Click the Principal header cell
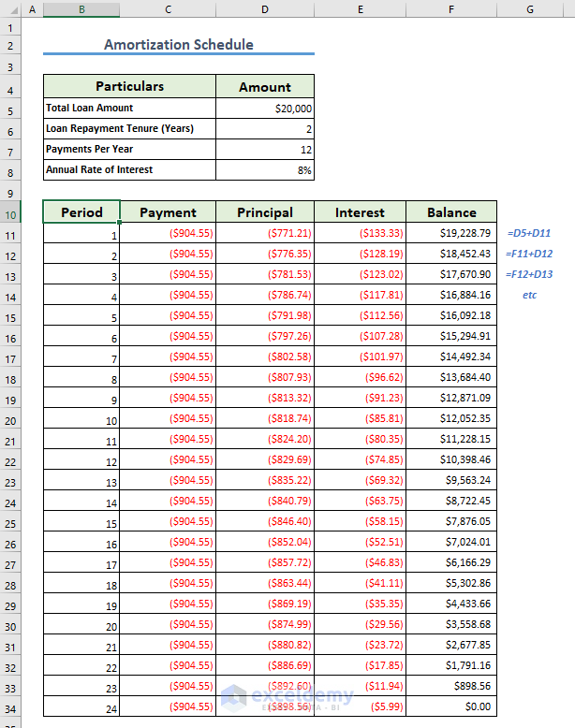 tap(265, 212)
